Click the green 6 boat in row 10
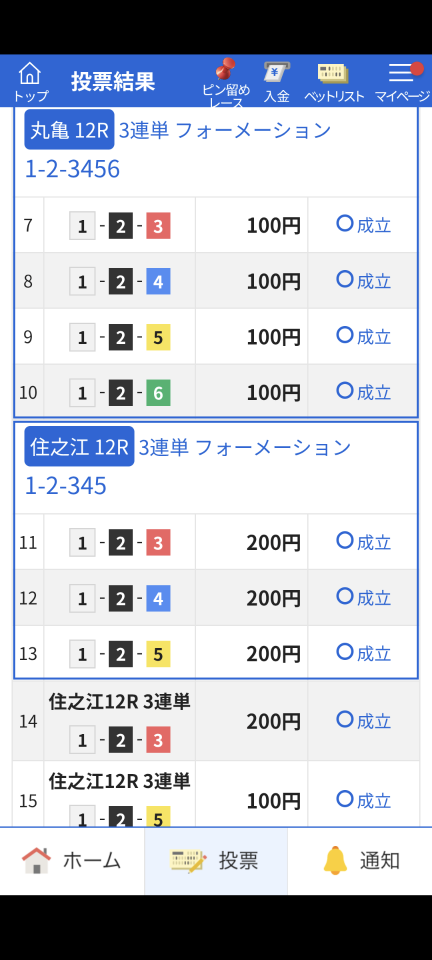The height and width of the screenshot is (960, 432). [158, 393]
